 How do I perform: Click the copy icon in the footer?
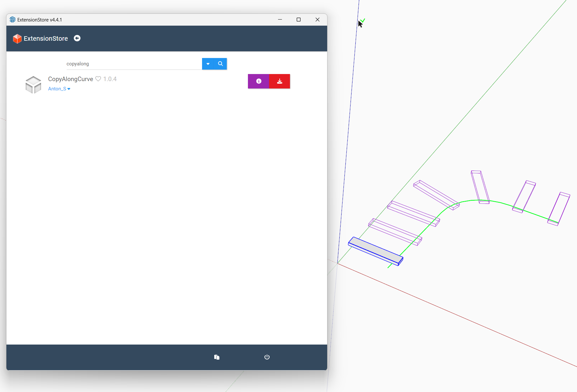click(217, 357)
